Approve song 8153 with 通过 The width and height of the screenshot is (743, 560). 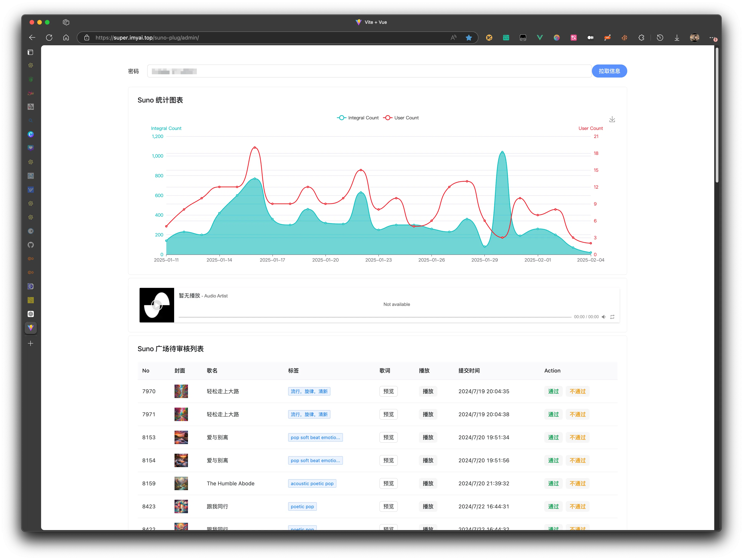click(553, 437)
